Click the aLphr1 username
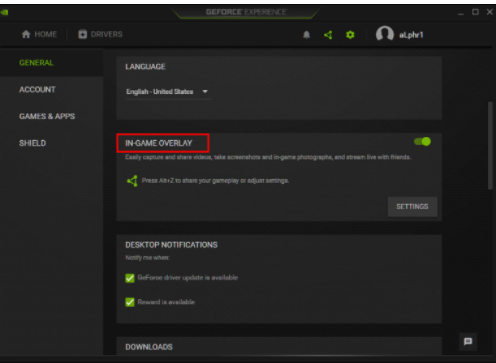The width and height of the screenshot is (496, 363). click(x=411, y=35)
